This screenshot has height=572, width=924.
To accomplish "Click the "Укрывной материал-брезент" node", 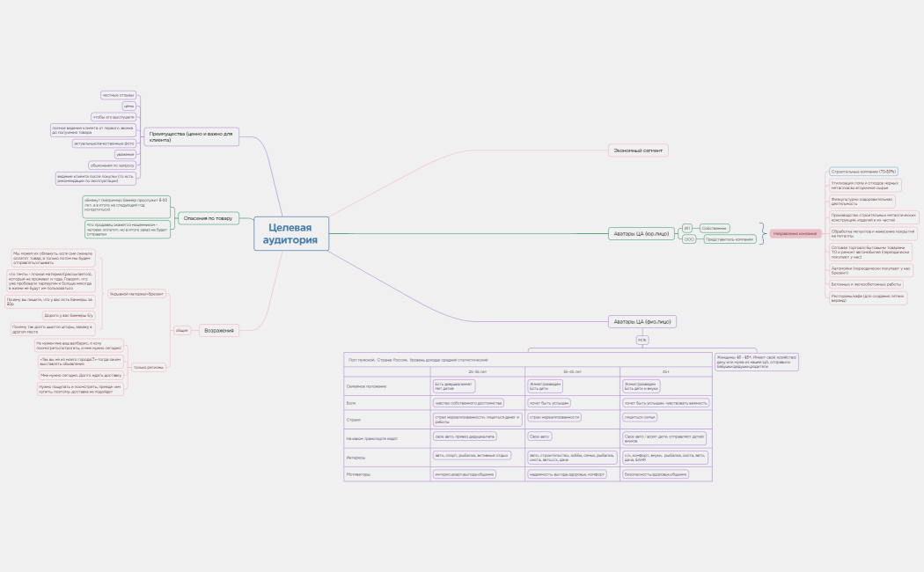I will click(x=135, y=293).
